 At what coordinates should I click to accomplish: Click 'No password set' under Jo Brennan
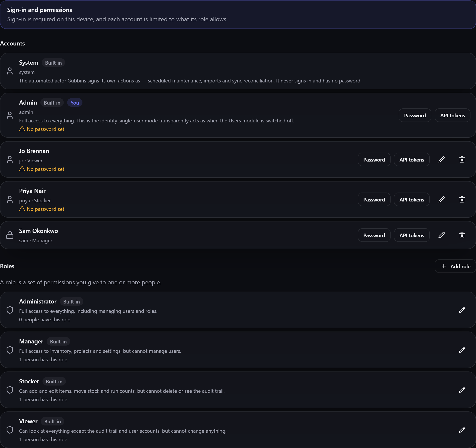[x=45, y=169]
